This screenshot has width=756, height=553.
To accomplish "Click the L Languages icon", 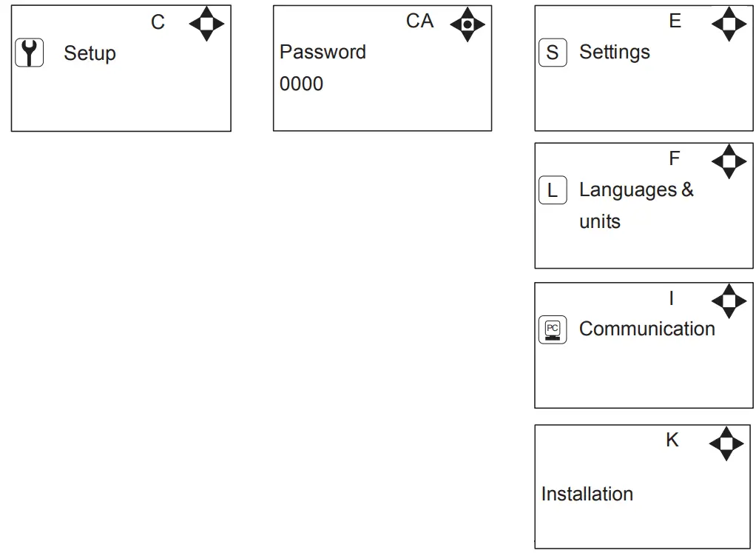I will pyautogui.click(x=553, y=191).
